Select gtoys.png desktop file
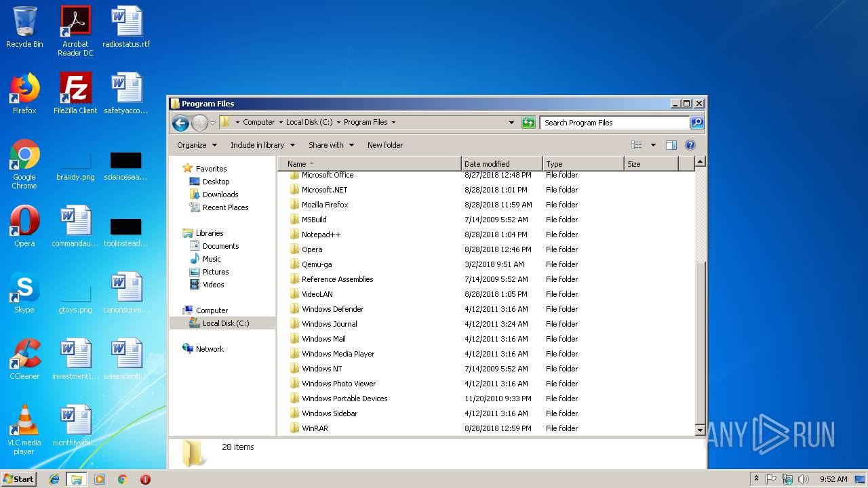The image size is (868, 488). [x=75, y=300]
